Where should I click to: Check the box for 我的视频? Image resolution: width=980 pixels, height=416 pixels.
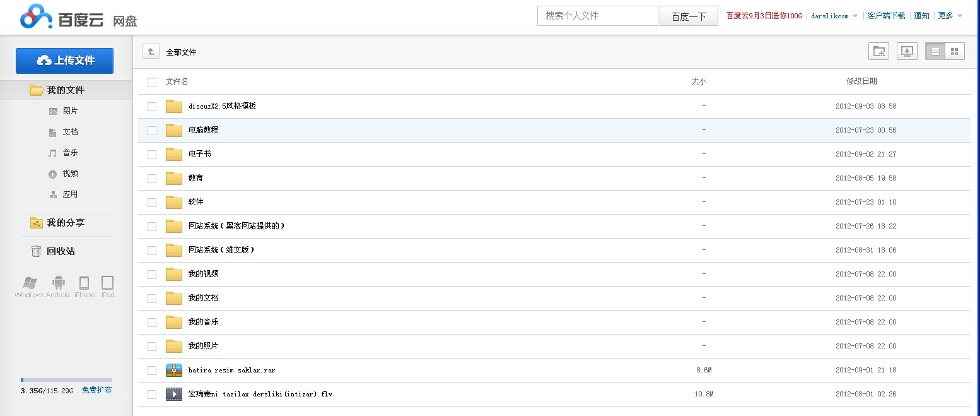click(x=152, y=275)
